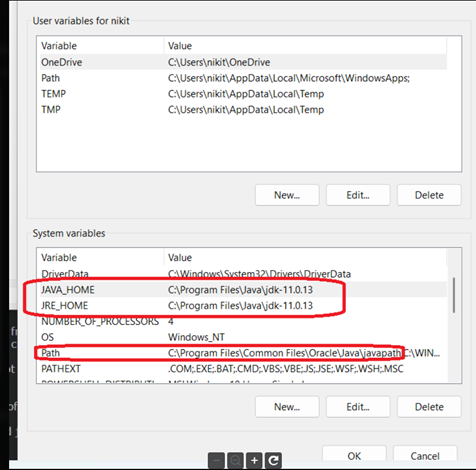Click New under system variables
Viewport: 476px width, 470px height.
point(287,407)
